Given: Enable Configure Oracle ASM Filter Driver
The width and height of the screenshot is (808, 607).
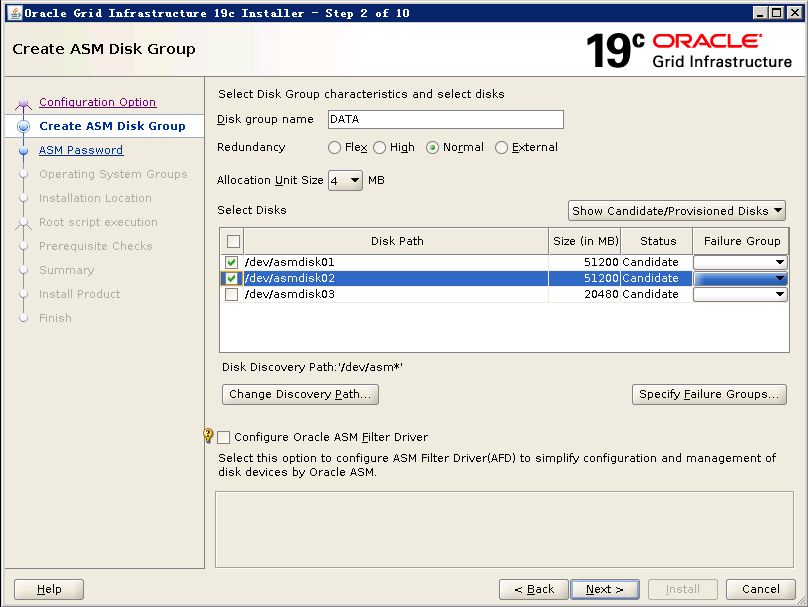Looking at the screenshot, I should click(224, 437).
